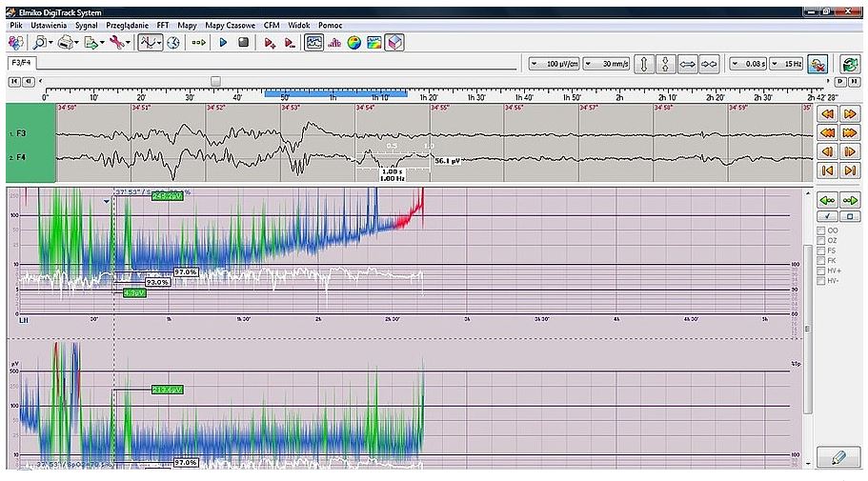Select the 3D cube view icon
The height and width of the screenshot is (481, 868).
[x=395, y=43]
